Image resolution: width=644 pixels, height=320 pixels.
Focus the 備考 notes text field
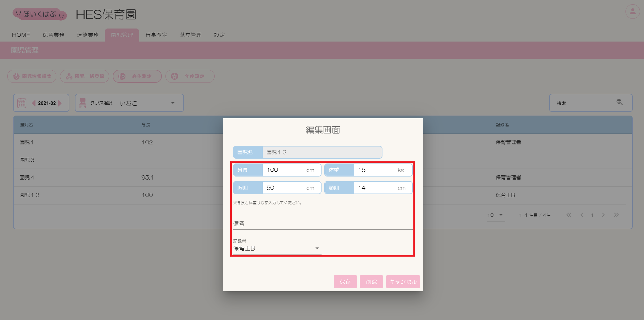pos(322,224)
